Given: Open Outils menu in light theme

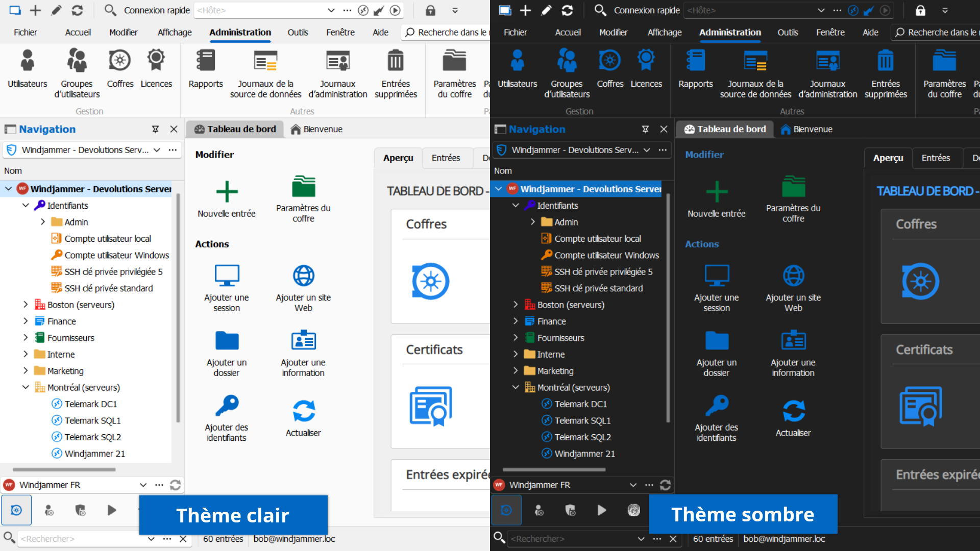Looking at the screenshot, I should 298,32.
